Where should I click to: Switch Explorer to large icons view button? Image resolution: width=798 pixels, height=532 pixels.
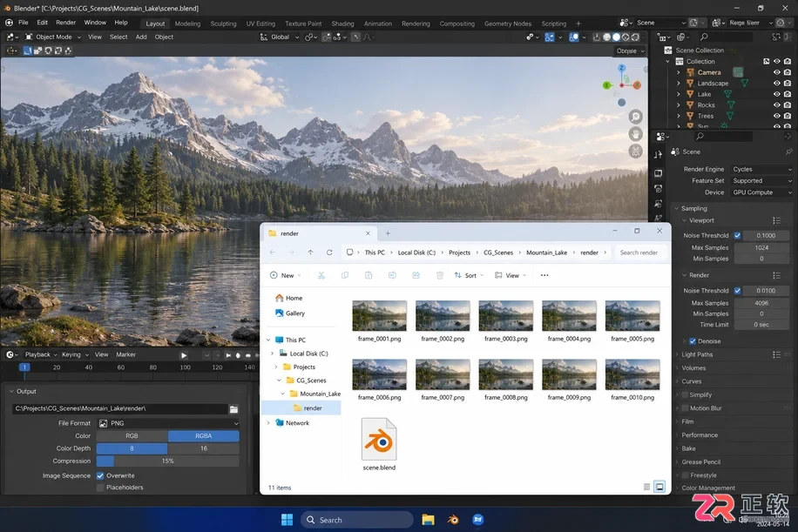[x=659, y=487]
